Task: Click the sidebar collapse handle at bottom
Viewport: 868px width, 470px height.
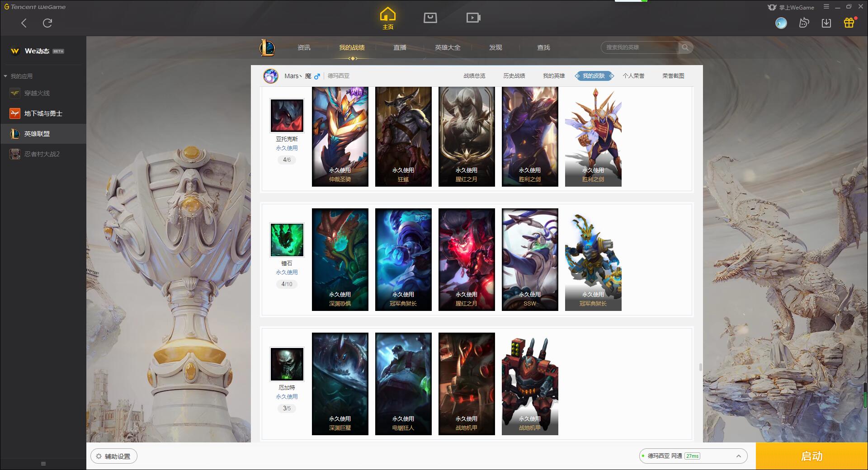Action: [43, 464]
